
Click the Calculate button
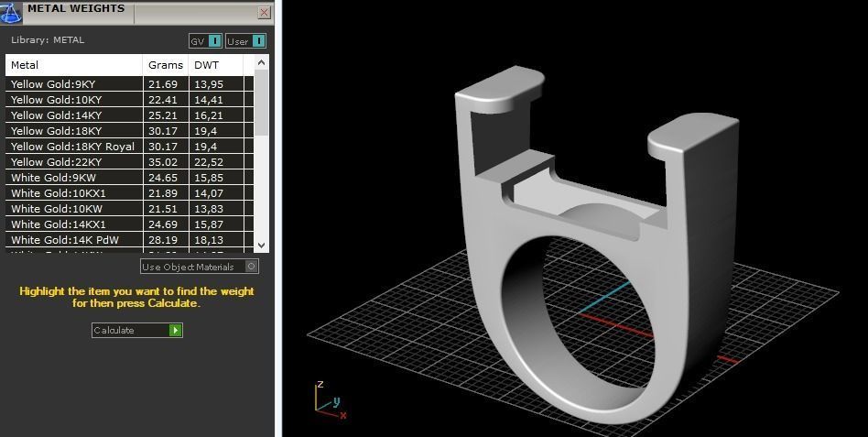pyautogui.click(x=136, y=330)
